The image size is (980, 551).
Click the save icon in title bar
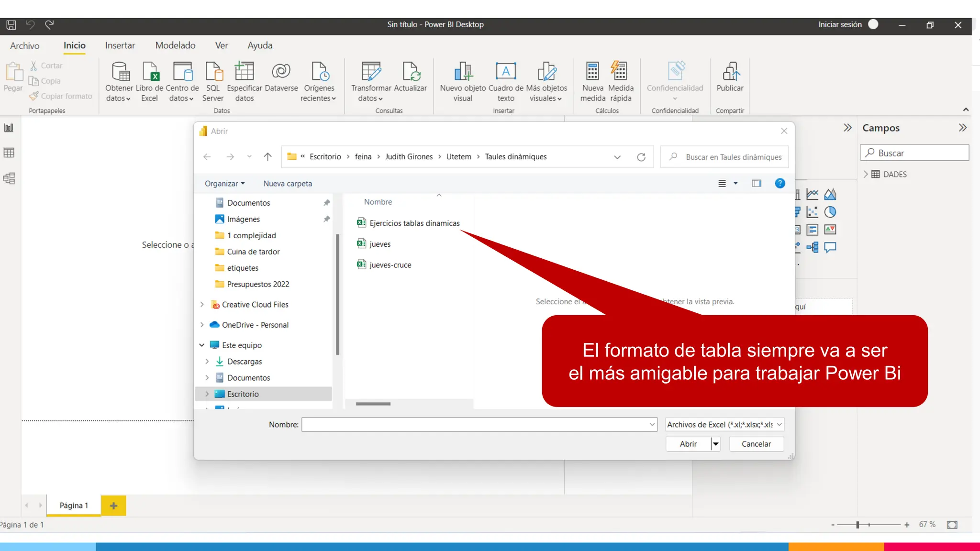pos(11,24)
